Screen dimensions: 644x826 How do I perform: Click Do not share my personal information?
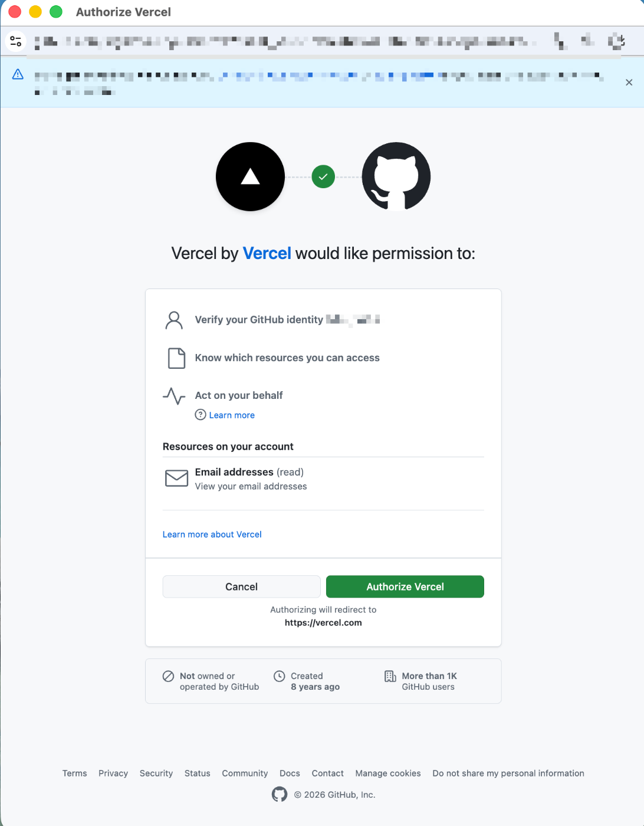coord(508,773)
